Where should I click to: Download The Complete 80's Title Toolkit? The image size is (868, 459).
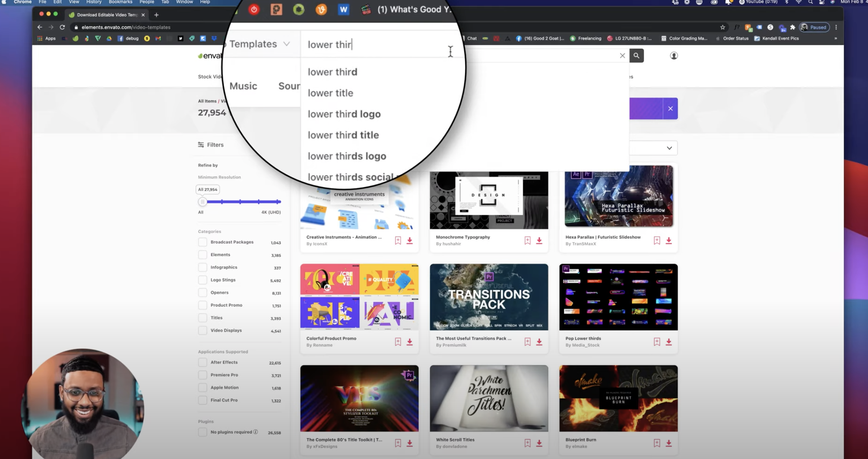(409, 443)
